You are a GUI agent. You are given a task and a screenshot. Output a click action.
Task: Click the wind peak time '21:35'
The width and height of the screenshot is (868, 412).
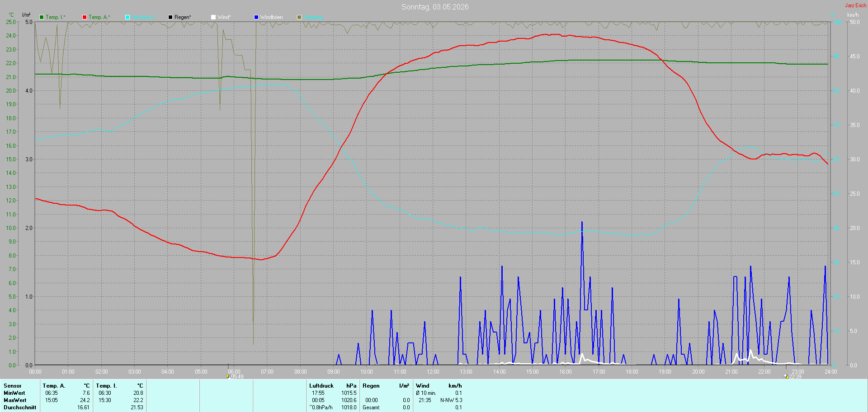[x=425, y=400]
